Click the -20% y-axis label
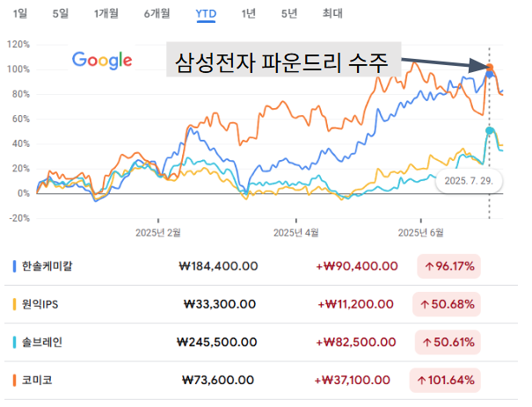The image size is (532, 407). [19, 218]
